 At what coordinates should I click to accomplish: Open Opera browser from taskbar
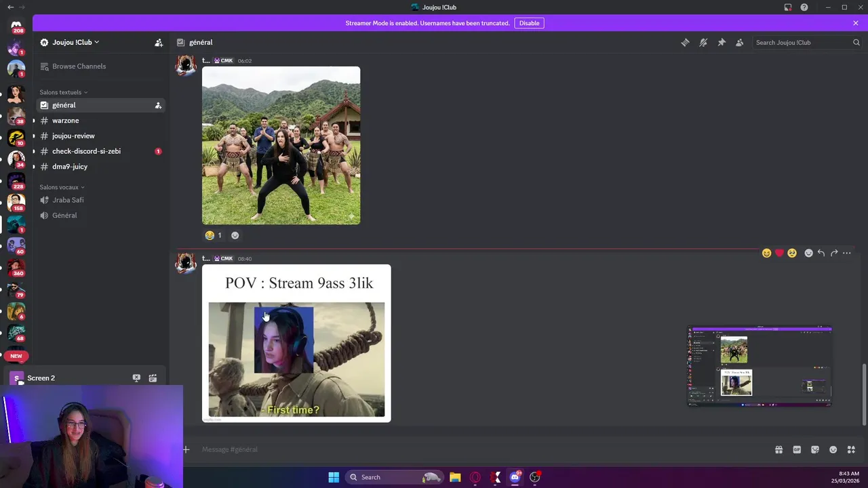click(x=475, y=477)
